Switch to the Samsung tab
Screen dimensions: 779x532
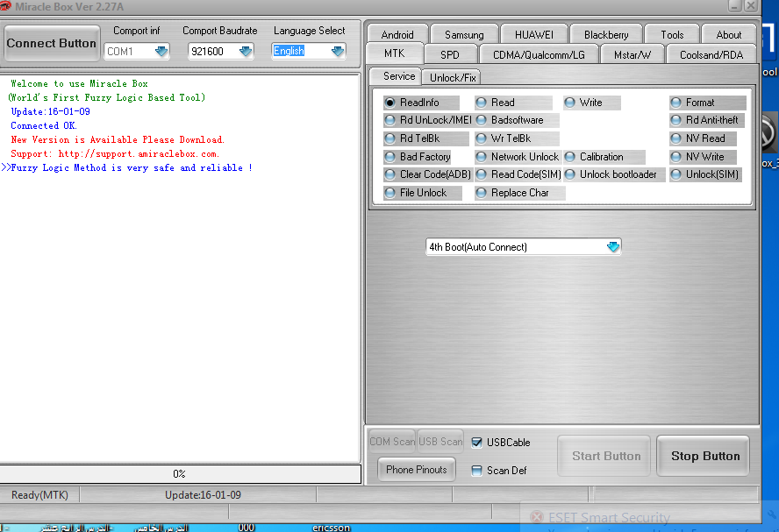464,35
